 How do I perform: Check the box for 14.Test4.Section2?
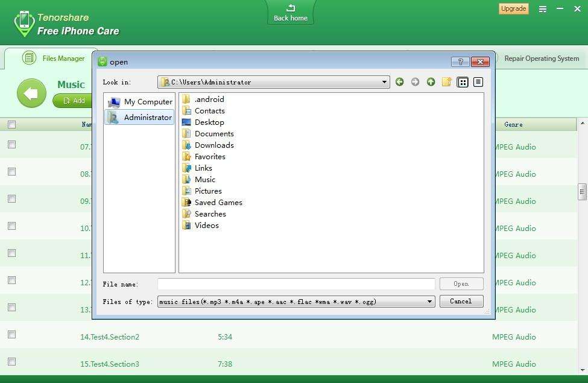(x=11, y=335)
